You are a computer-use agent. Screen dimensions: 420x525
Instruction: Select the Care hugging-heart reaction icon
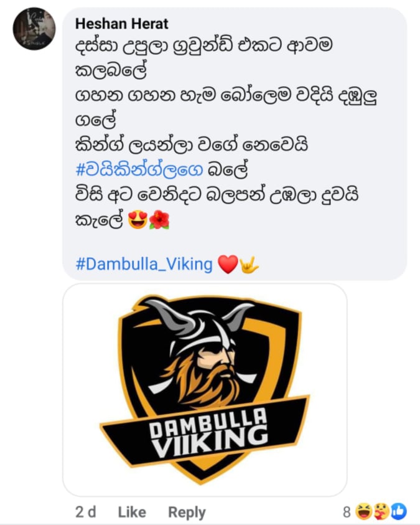(381, 511)
